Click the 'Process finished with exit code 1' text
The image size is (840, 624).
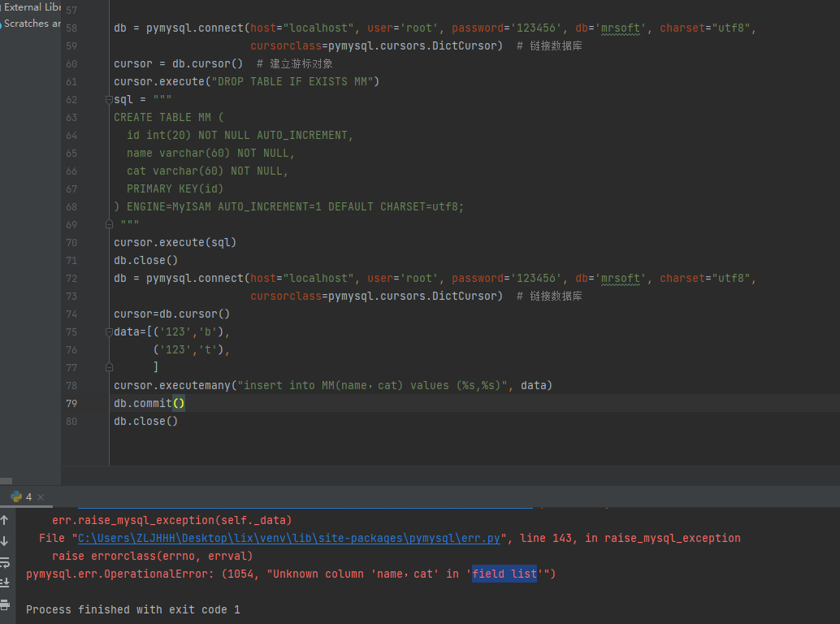pyautogui.click(x=133, y=609)
